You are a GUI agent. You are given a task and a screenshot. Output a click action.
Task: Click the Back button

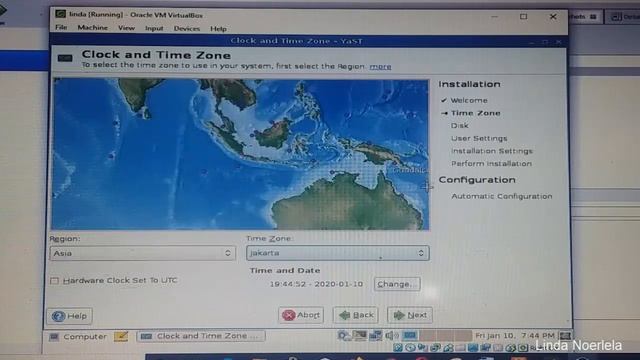(x=356, y=315)
